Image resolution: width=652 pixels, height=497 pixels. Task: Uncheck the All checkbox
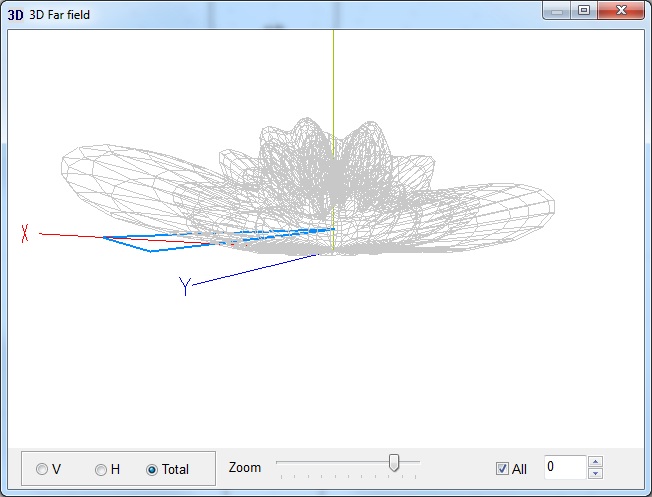(x=502, y=469)
